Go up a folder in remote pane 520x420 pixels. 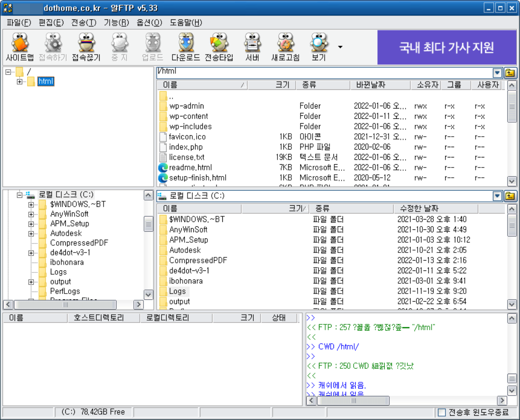(510, 73)
